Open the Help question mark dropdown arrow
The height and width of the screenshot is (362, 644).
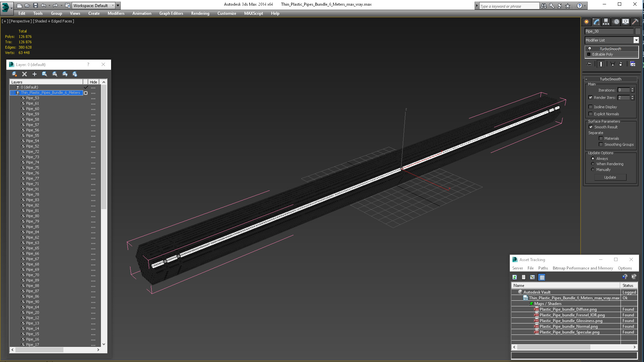coord(585,6)
